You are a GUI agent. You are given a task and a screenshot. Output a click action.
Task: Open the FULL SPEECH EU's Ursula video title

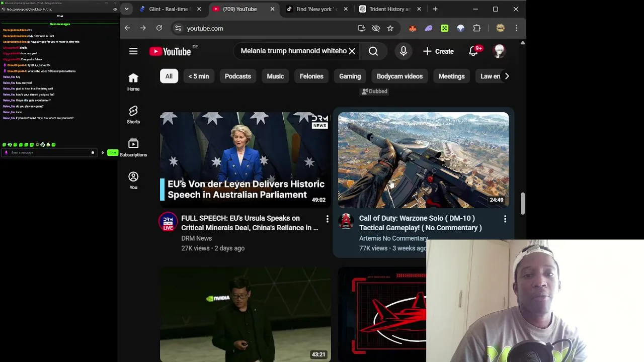250,223
